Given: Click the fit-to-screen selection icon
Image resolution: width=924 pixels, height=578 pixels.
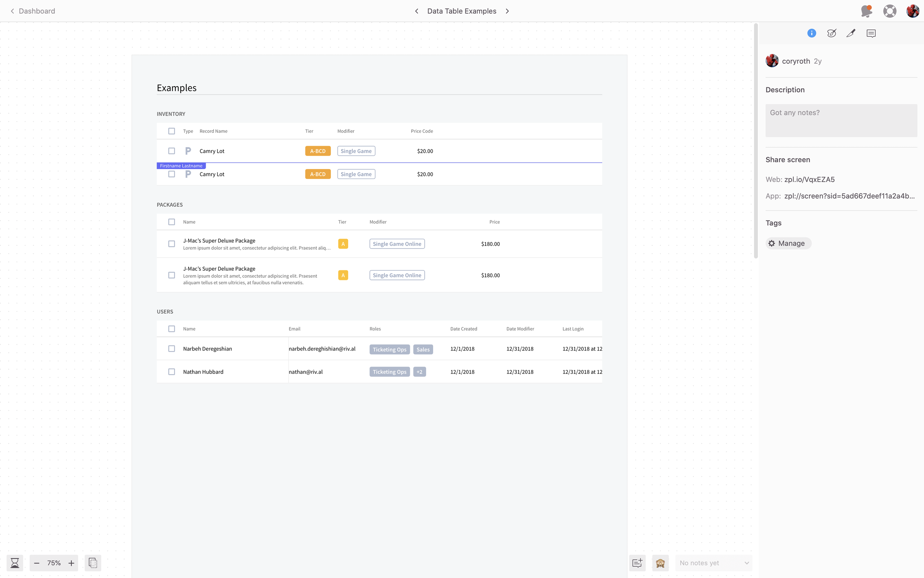Looking at the screenshot, I should pos(93,563).
